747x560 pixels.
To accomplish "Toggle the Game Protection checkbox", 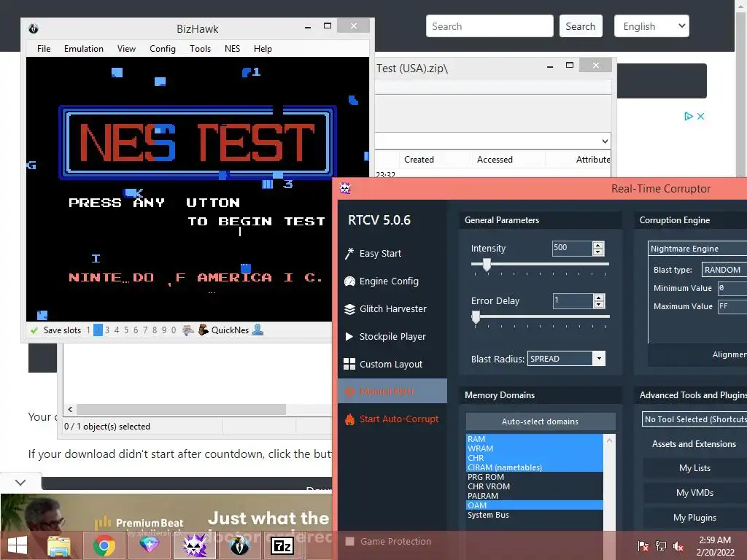I will [349, 542].
